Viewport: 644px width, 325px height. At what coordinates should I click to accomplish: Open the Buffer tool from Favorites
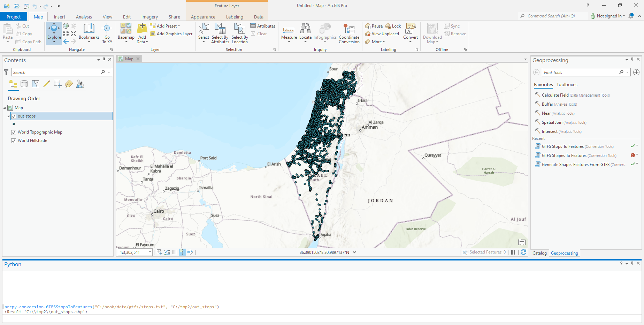click(547, 104)
